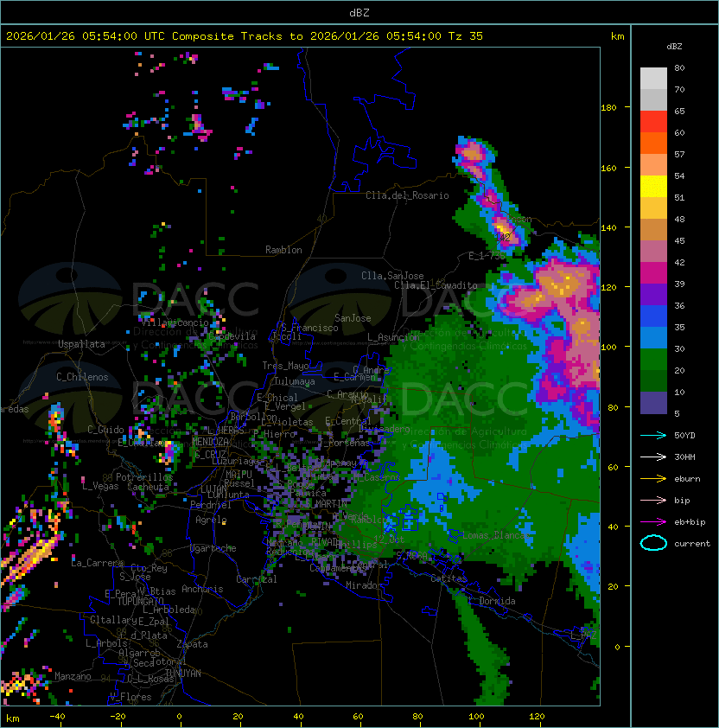Click the 'Clla.del_Rosario' map label
This screenshot has width=719, height=728.
tap(407, 195)
